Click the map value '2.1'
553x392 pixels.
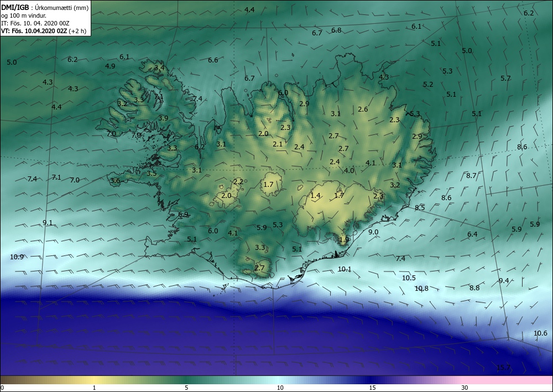pyautogui.click(x=278, y=144)
